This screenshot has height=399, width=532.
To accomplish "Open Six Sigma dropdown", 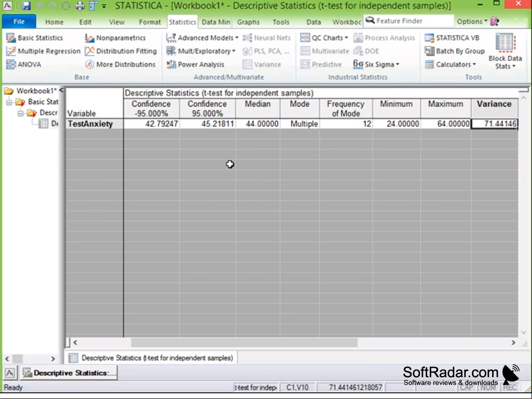I will click(376, 64).
